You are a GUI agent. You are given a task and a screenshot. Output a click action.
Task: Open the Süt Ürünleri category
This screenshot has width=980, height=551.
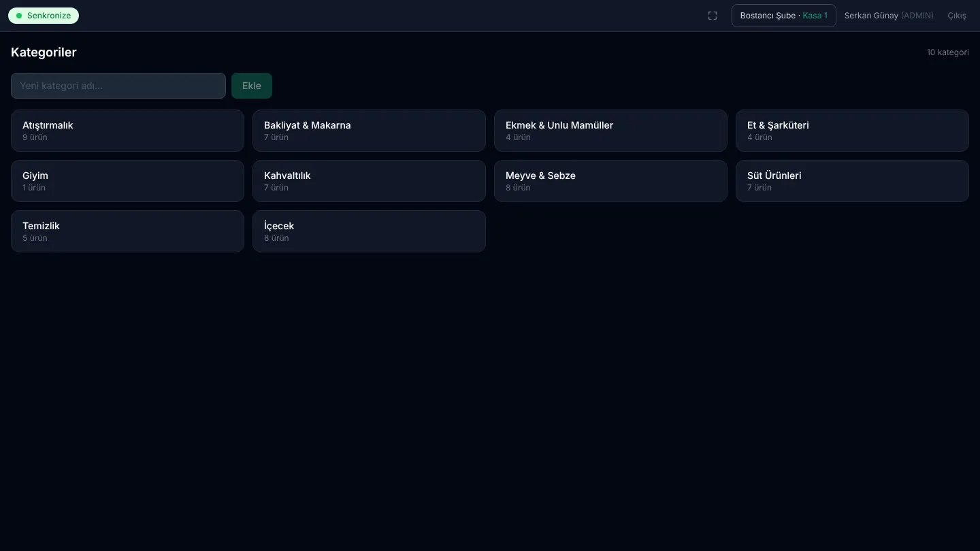[x=852, y=181]
